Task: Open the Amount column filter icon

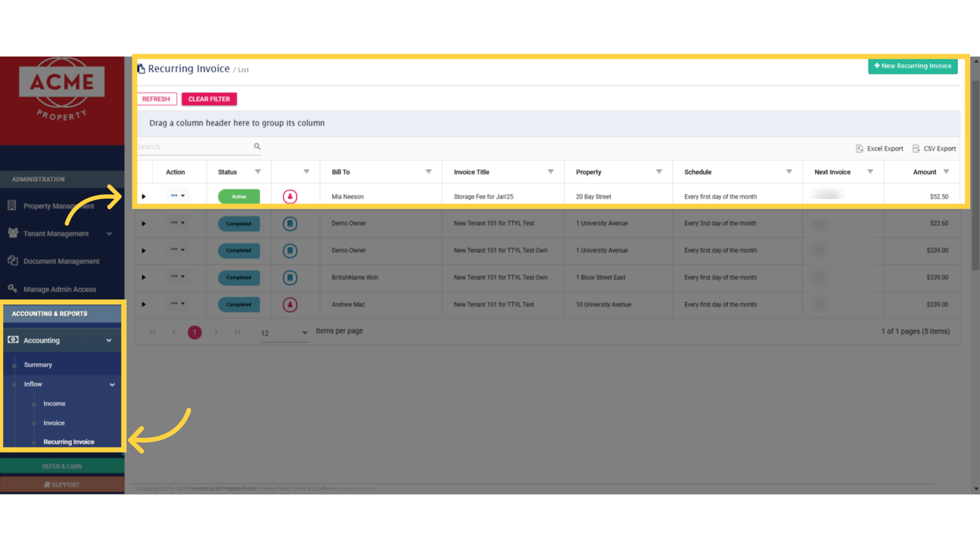Action: [946, 172]
